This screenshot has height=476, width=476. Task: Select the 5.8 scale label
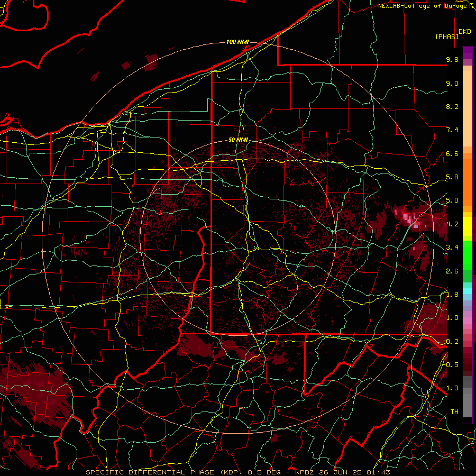pyautogui.click(x=452, y=177)
